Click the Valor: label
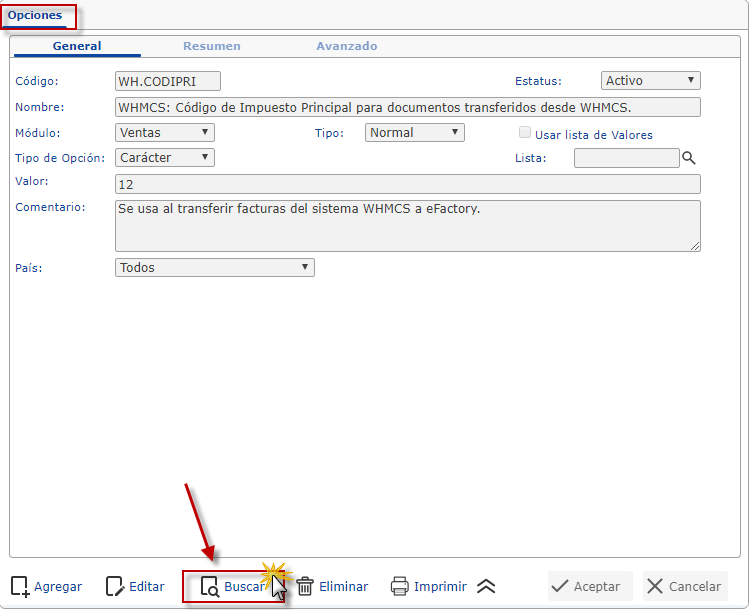 coord(32,181)
